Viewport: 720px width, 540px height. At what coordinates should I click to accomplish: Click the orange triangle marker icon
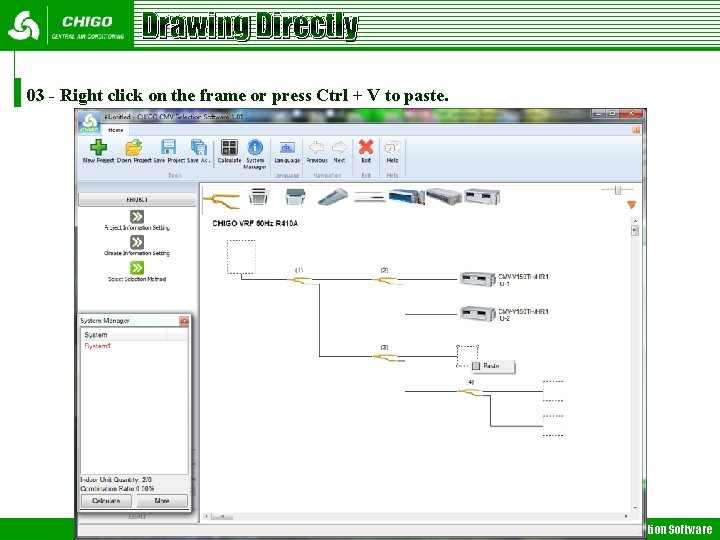coord(632,205)
